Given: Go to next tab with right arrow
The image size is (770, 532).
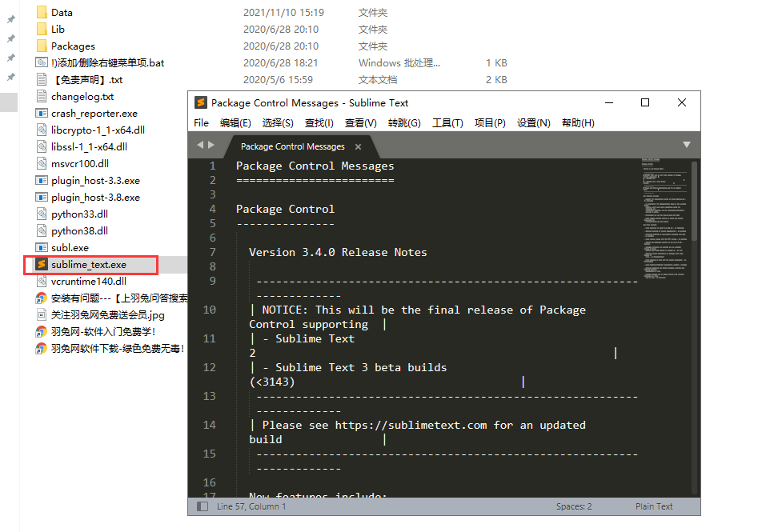Looking at the screenshot, I should click(211, 145).
